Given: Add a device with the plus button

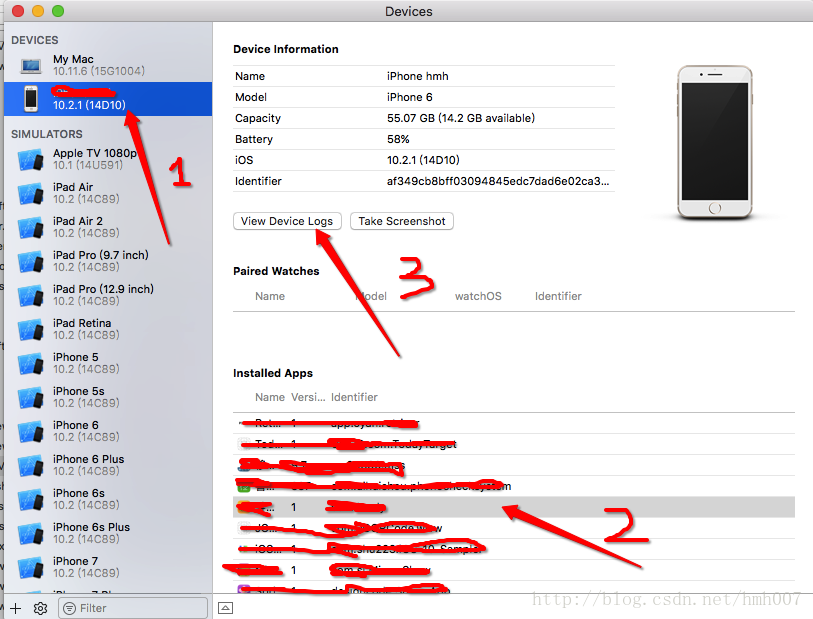Looking at the screenshot, I should click(16, 608).
